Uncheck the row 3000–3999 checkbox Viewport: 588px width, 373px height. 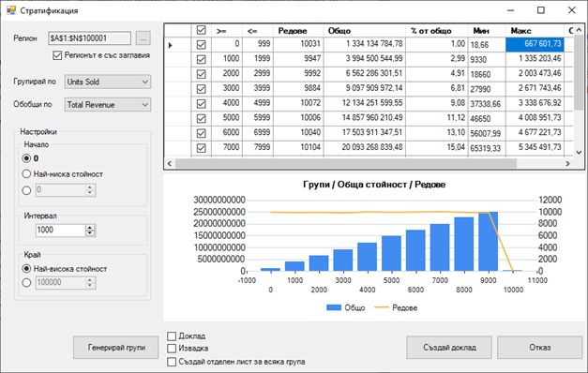click(x=202, y=89)
